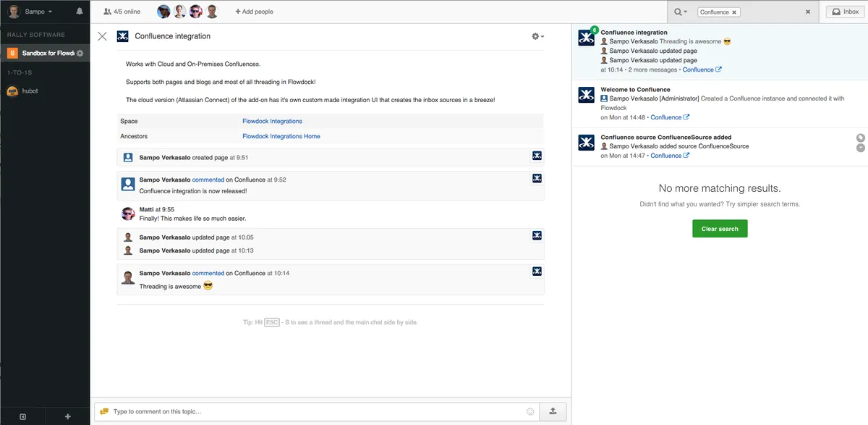Open the notifications bell in sidebar header
868x425 pixels.
coord(80,12)
